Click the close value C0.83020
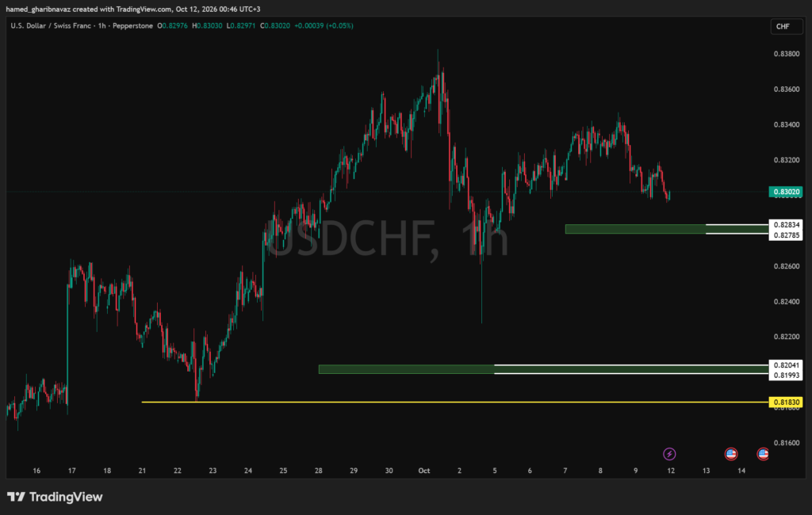 pos(275,25)
